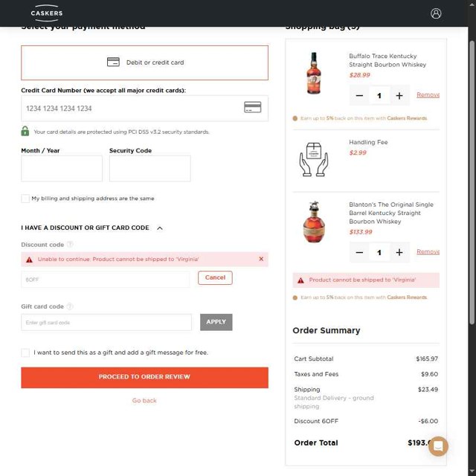Open Caskers Rewards link under Buffalo Trace
Viewport: 476px width, 476px height.
[407, 118]
